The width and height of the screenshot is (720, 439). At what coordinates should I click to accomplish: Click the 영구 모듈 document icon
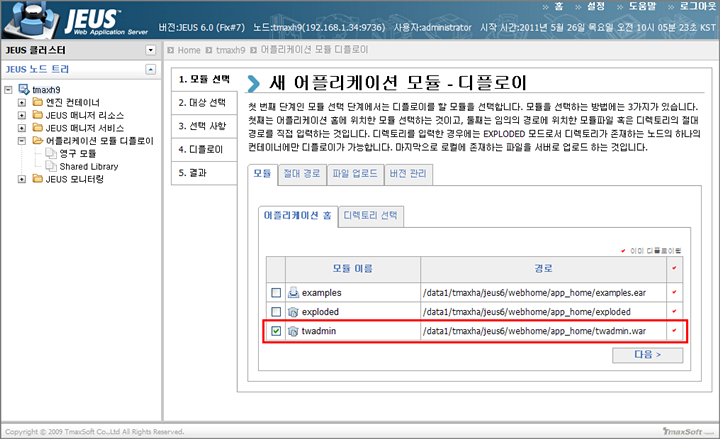[x=51, y=153]
